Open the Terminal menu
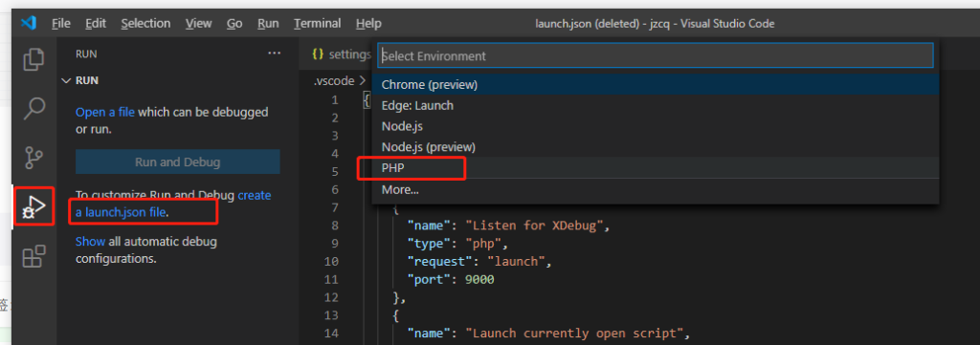 [x=318, y=24]
